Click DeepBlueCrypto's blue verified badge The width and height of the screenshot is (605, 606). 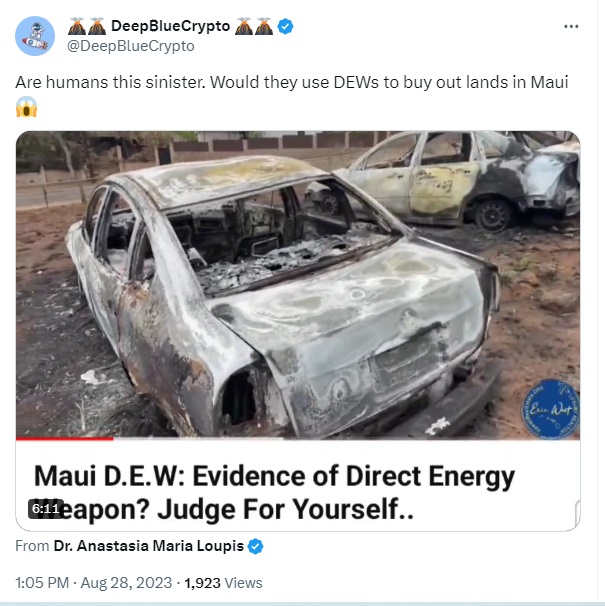click(285, 26)
